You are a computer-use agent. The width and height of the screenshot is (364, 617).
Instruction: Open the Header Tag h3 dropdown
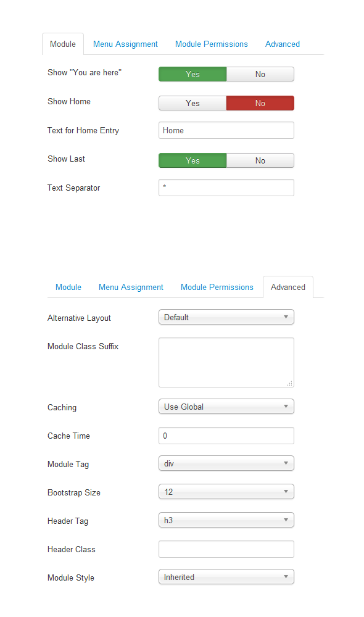point(226,520)
